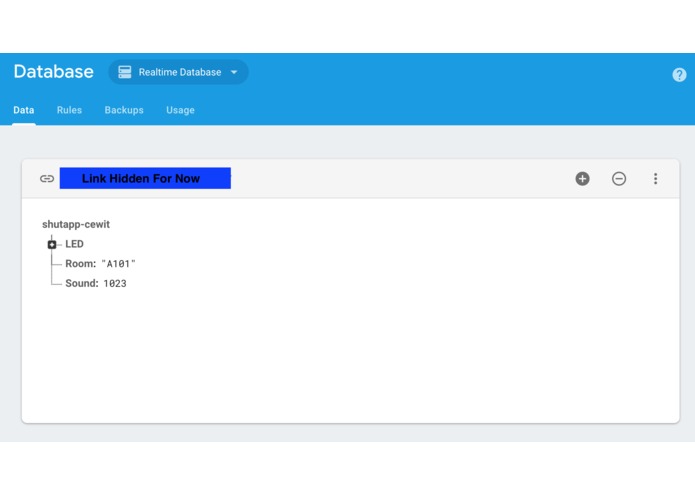Add a child node with plus icon
Image resolution: width=695 pixels, height=494 pixels.
click(582, 179)
